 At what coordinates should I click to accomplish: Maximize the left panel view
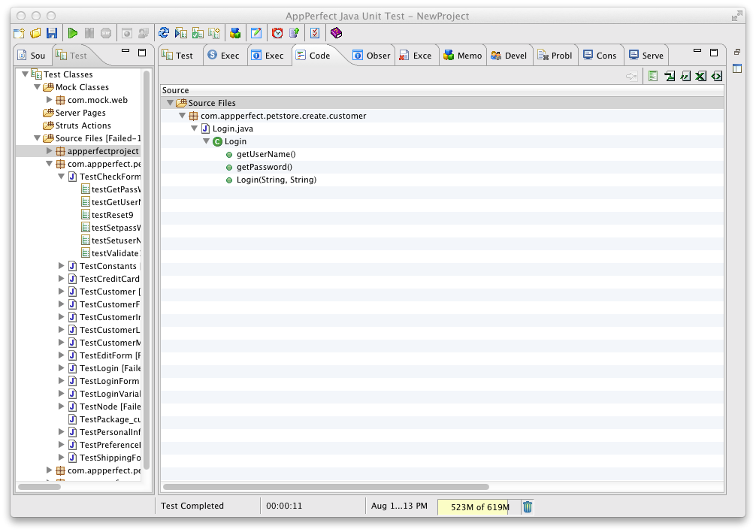pos(142,53)
